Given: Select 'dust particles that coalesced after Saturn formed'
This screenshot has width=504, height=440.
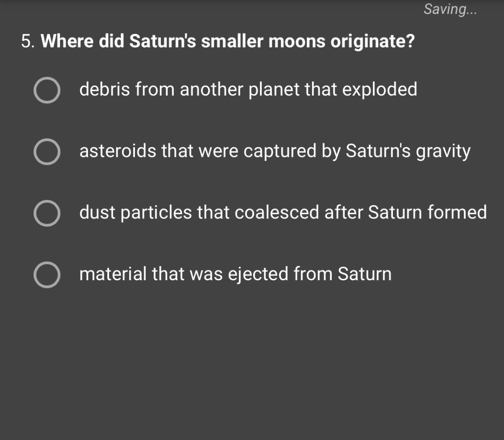Looking at the screenshot, I should tap(47, 214).
